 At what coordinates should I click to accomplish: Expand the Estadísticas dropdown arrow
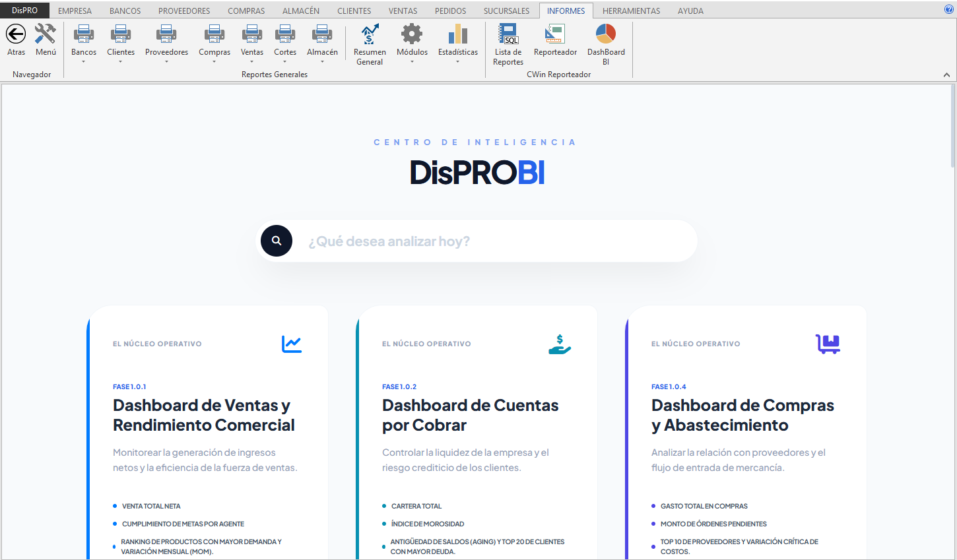tap(458, 62)
